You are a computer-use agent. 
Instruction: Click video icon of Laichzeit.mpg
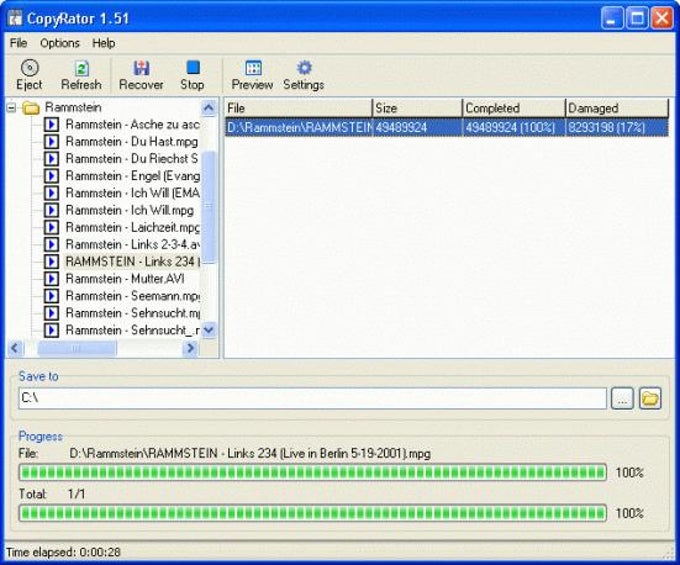[x=51, y=228]
